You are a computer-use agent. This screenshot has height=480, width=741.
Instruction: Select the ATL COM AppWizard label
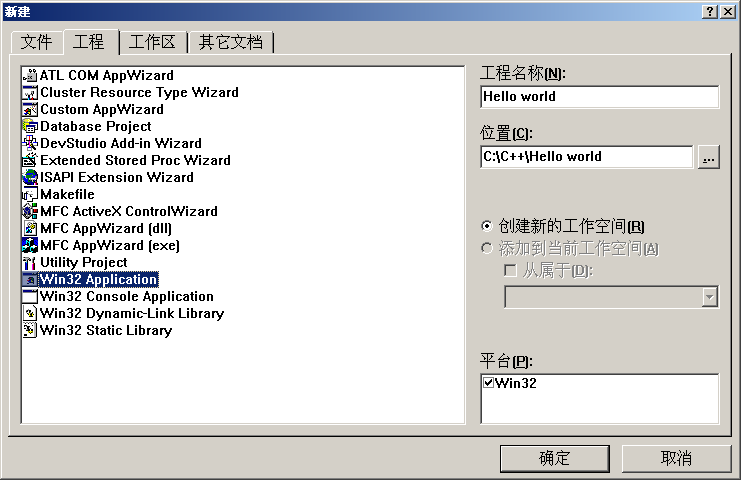(x=107, y=76)
